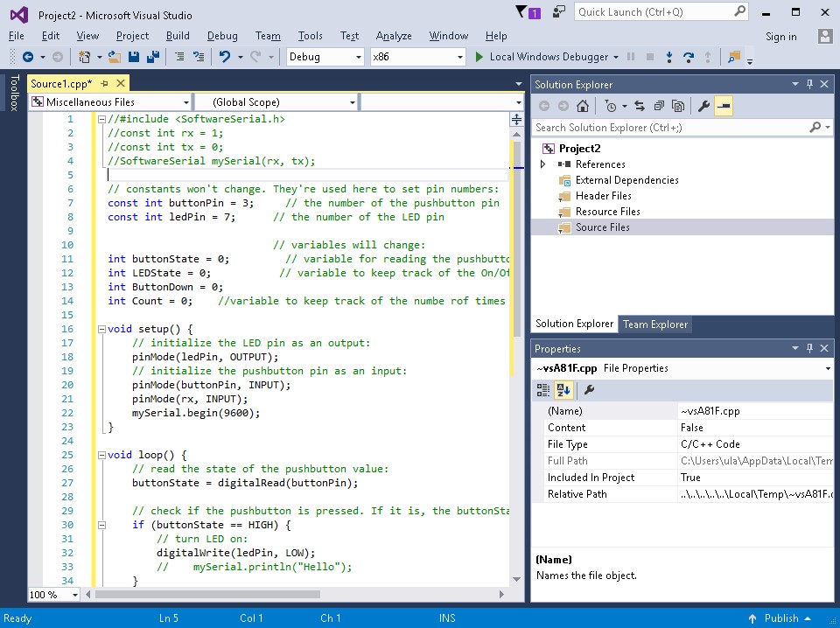
Task: Click the Open File folder icon
Action: 115,57
